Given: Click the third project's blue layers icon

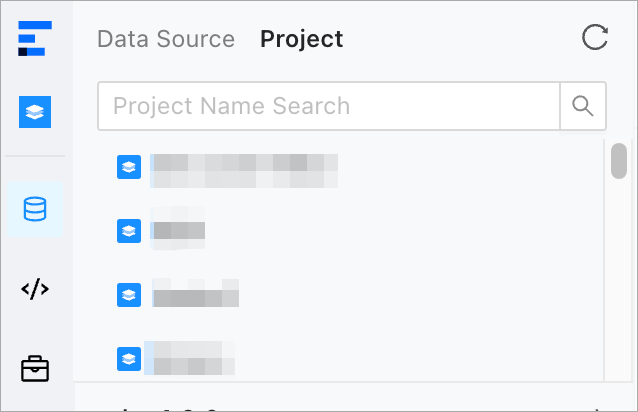Looking at the screenshot, I should tap(128, 295).
